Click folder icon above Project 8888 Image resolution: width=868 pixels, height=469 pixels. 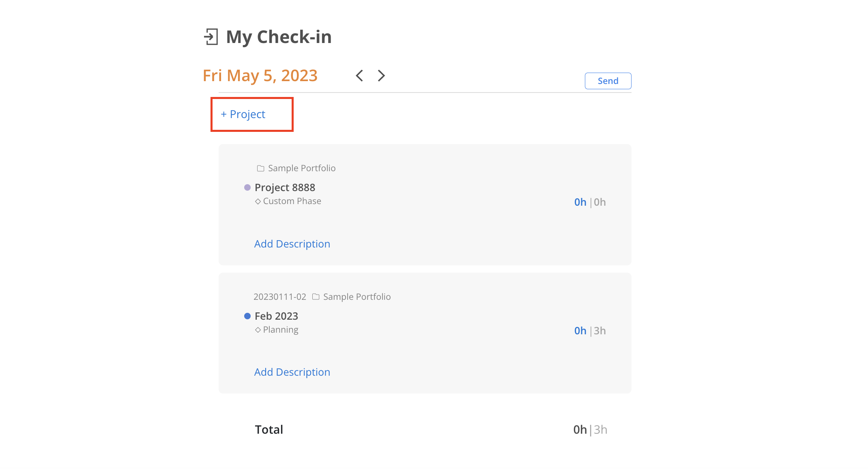pos(260,168)
